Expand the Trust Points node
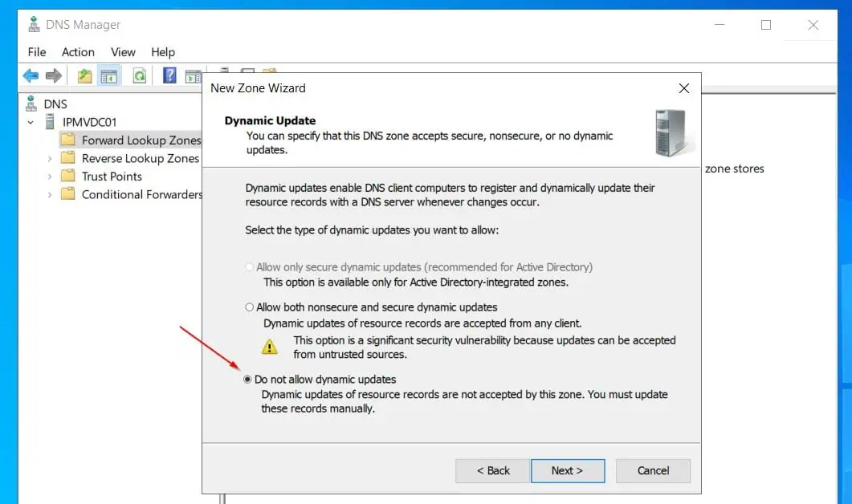 (50, 177)
